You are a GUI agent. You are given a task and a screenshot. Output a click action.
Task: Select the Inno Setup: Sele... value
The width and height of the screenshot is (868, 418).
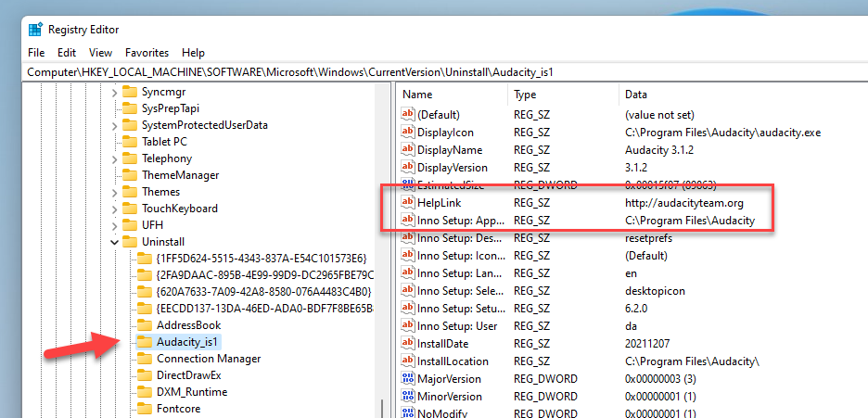pos(461,291)
